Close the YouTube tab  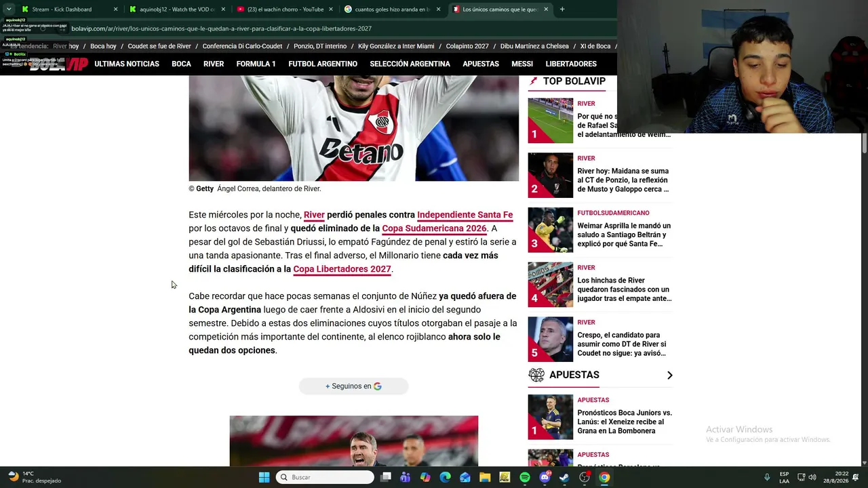(330, 9)
